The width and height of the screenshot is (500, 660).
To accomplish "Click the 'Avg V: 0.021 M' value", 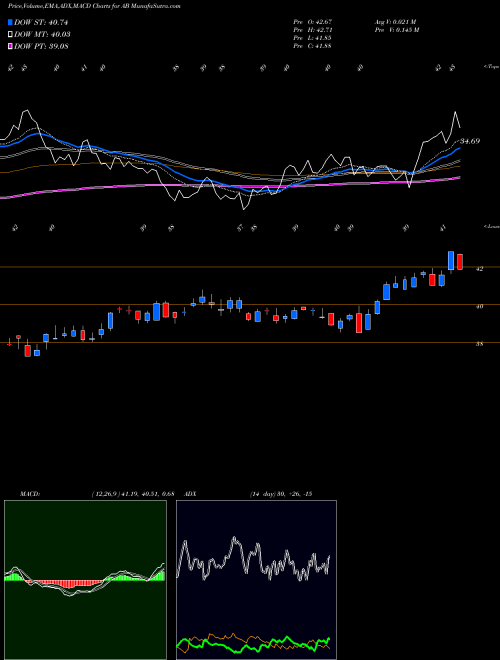I will (x=395, y=22).
